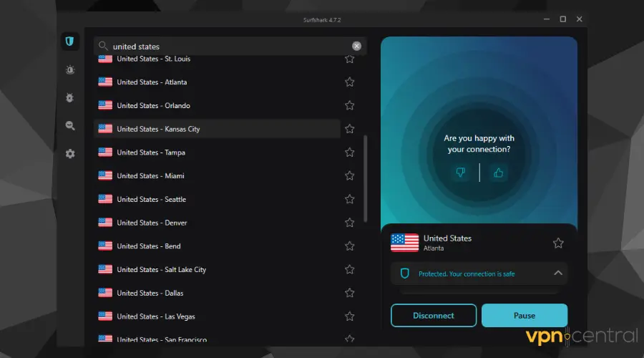Select United States - Kansas City
The width and height of the screenshot is (644, 358).
(217, 129)
